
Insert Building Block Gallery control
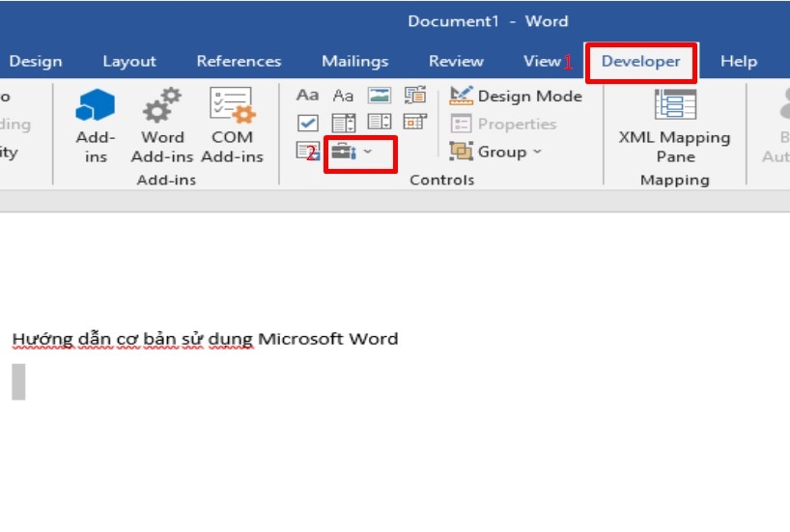(415, 95)
